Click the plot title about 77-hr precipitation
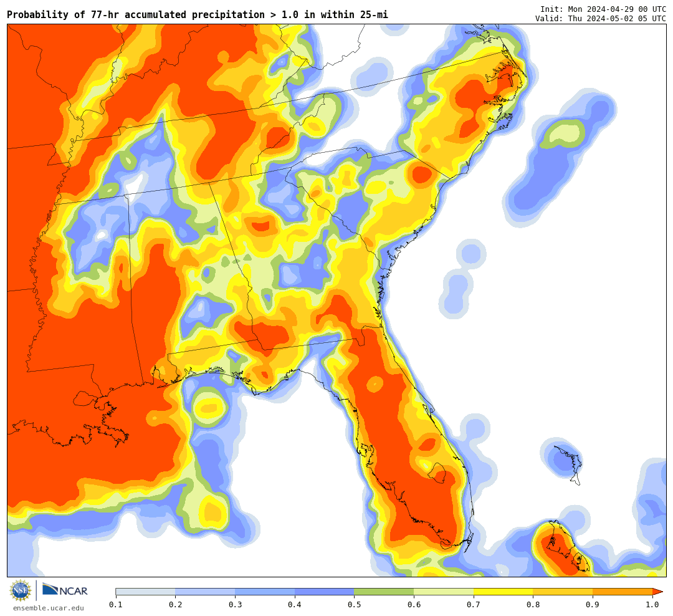This screenshot has width=673, height=616. 198,14
